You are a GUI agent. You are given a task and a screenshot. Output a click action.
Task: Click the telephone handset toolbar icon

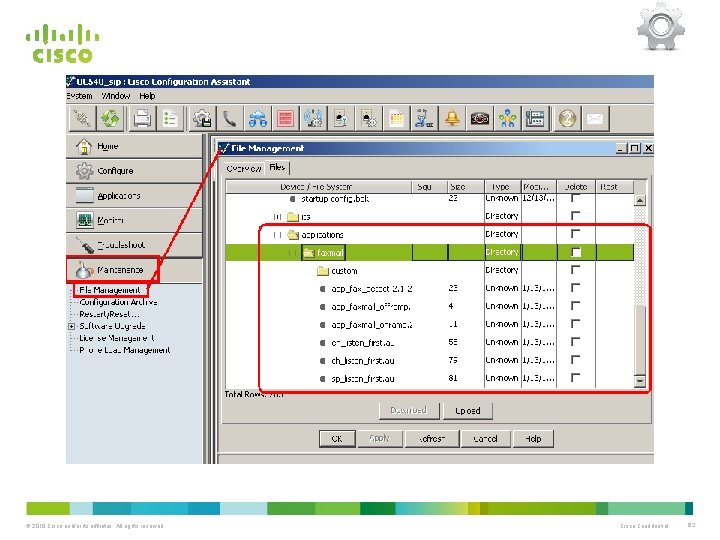pyautogui.click(x=230, y=119)
